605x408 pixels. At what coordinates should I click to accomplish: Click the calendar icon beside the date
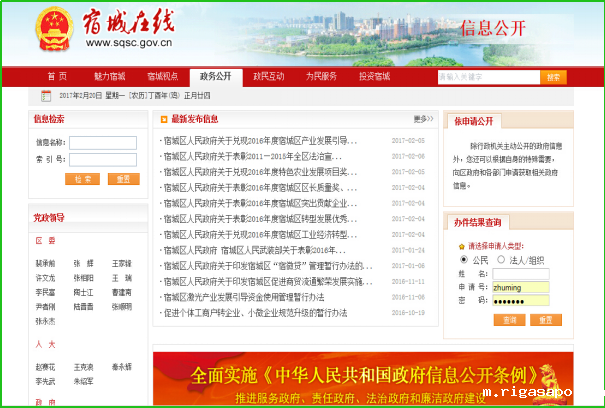click(45, 96)
